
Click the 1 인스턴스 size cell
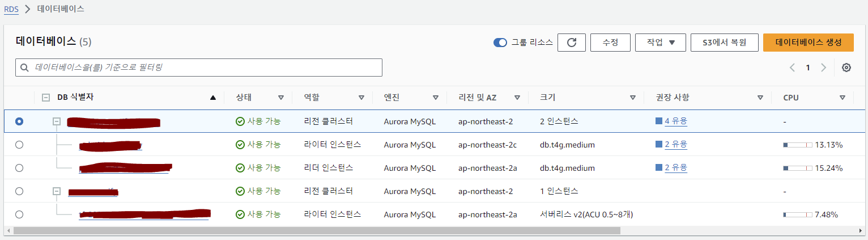[x=559, y=191]
